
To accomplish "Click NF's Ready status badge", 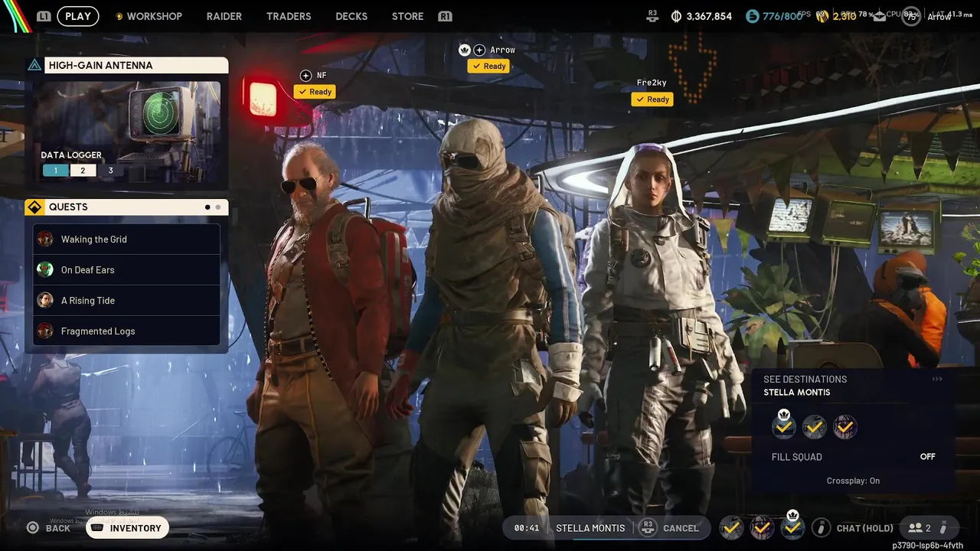I will click(315, 92).
